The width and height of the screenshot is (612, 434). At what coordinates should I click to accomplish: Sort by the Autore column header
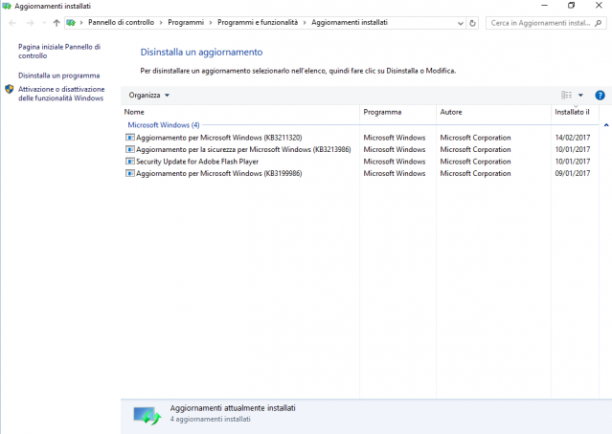(451, 112)
